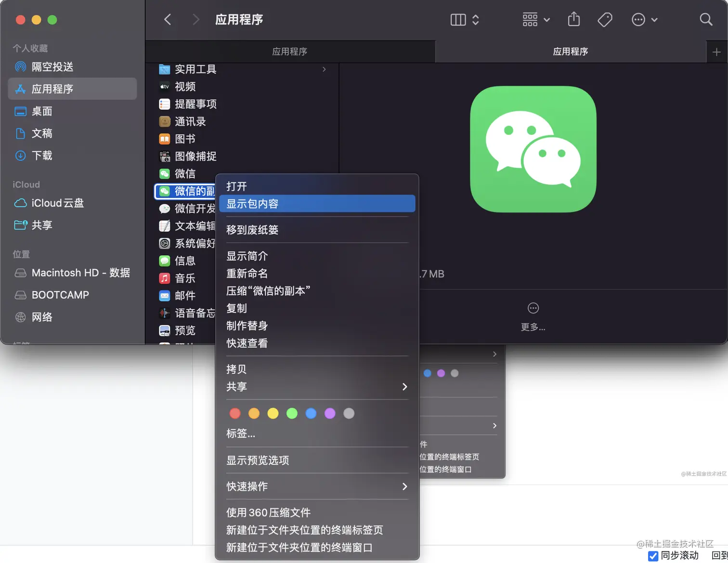Select Macintosh HD - 数据 volume
728x563 pixels.
(x=73, y=273)
